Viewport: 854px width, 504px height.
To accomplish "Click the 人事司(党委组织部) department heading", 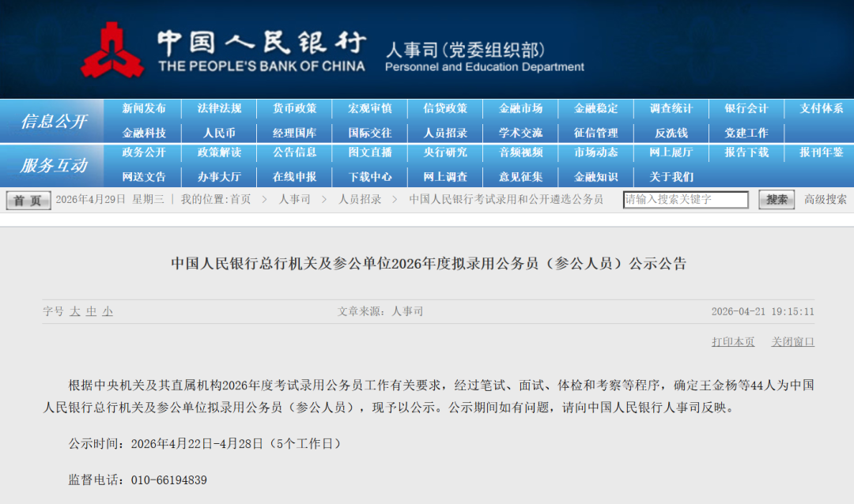I will click(465, 50).
